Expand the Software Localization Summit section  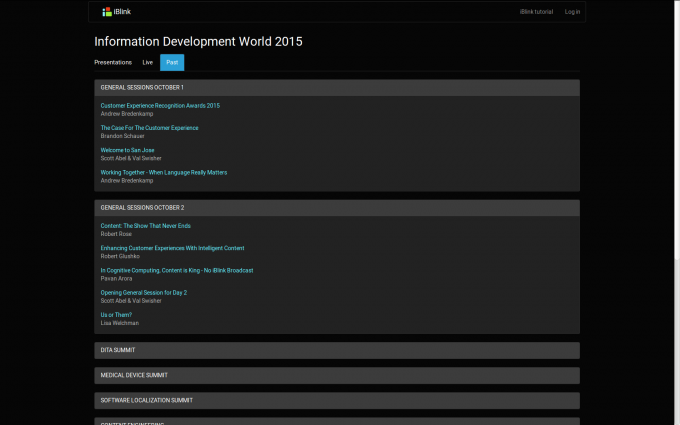pos(337,400)
